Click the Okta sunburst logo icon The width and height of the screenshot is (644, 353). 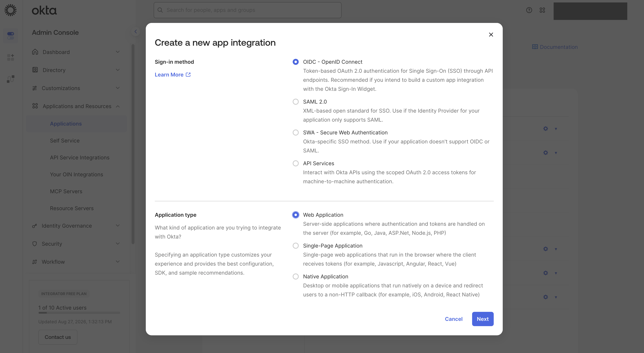pos(11,10)
